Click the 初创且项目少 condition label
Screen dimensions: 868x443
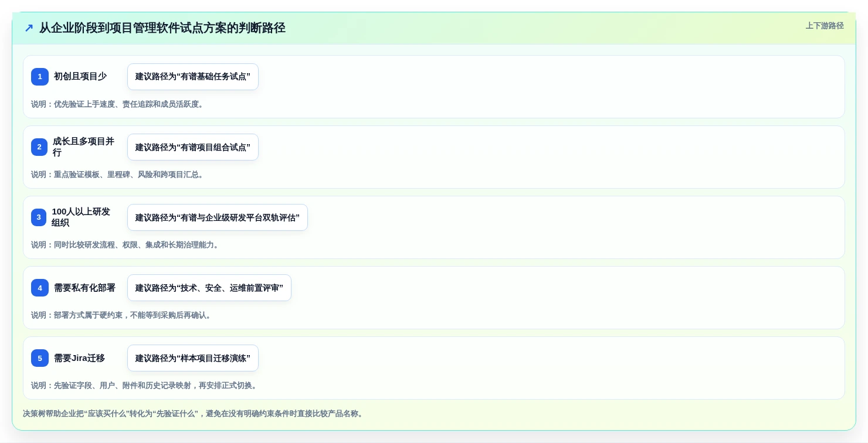tap(80, 77)
